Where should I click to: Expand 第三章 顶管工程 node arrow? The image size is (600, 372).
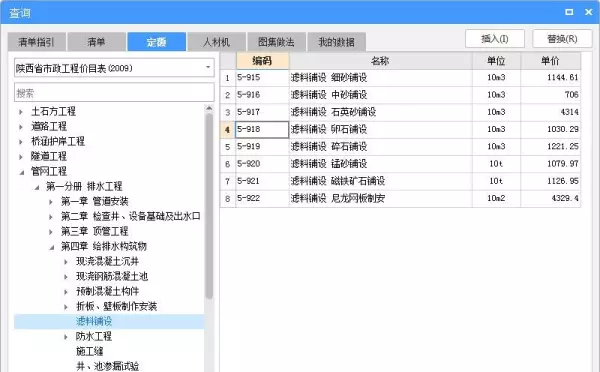(x=51, y=232)
